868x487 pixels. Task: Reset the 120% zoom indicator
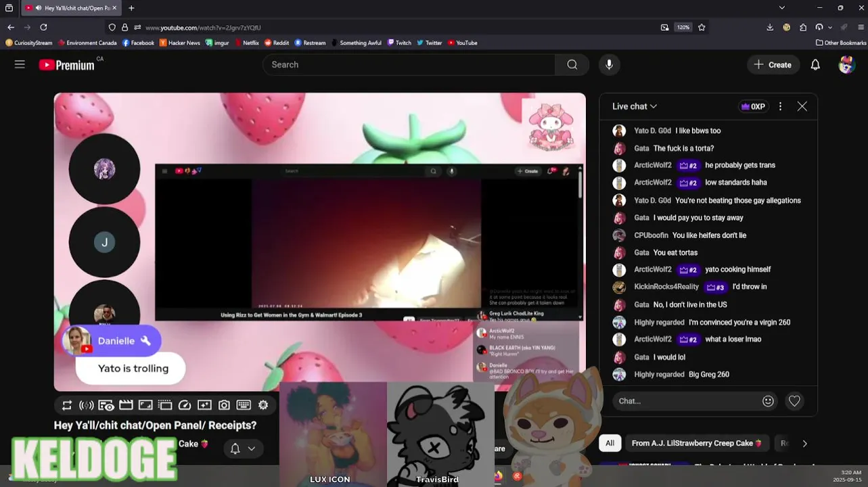coord(683,28)
